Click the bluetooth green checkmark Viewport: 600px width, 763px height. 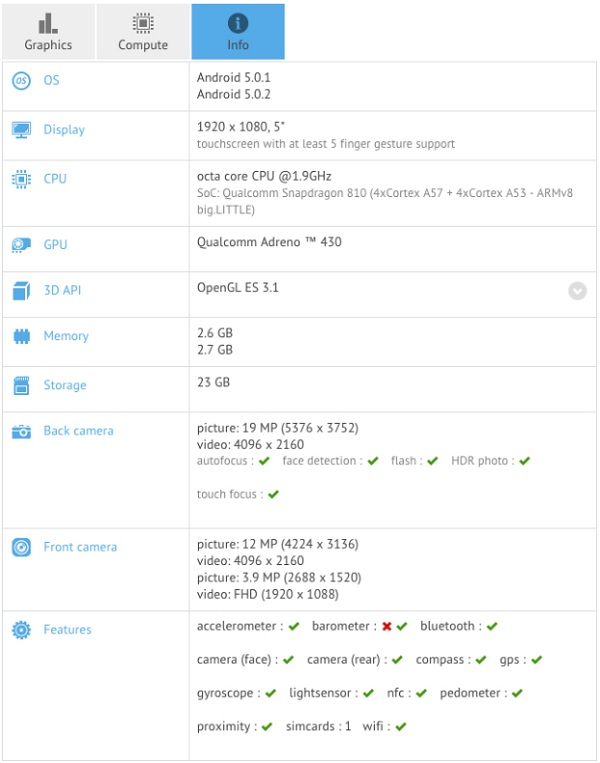(x=492, y=627)
